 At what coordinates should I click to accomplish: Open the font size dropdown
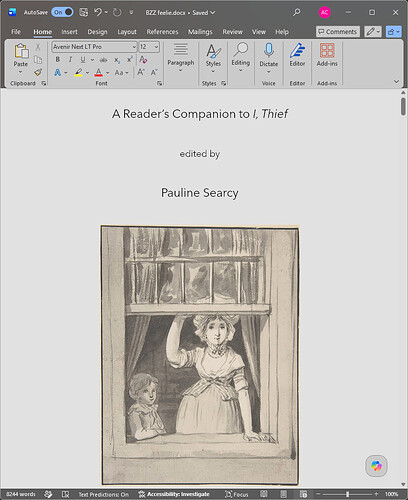pos(156,47)
